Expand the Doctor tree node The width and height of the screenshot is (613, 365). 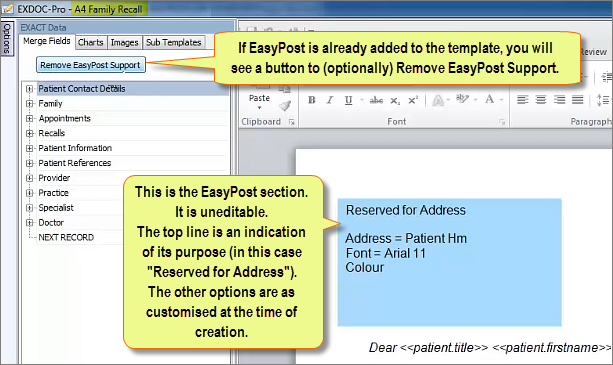pos(29,222)
